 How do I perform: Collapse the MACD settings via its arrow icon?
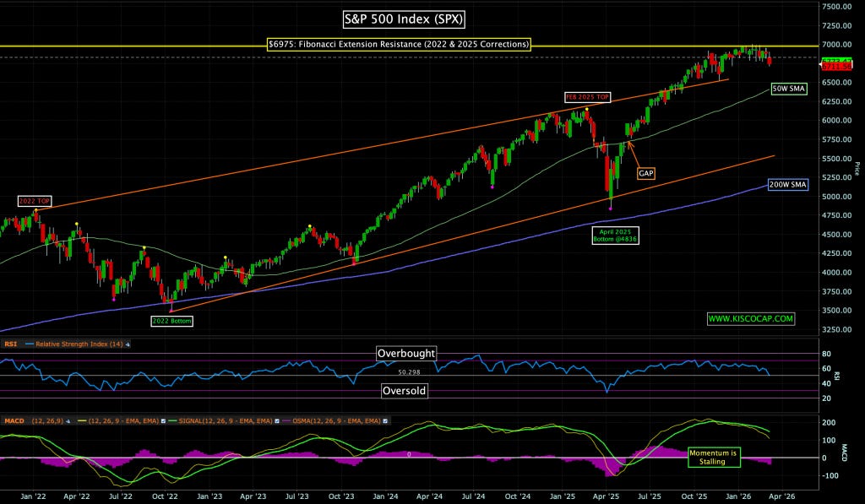pyautogui.click(x=68, y=420)
